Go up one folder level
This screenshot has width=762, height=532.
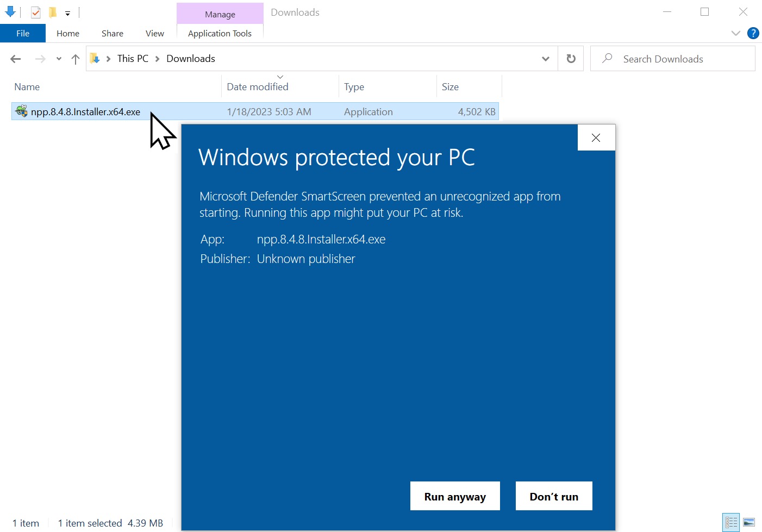tap(76, 59)
